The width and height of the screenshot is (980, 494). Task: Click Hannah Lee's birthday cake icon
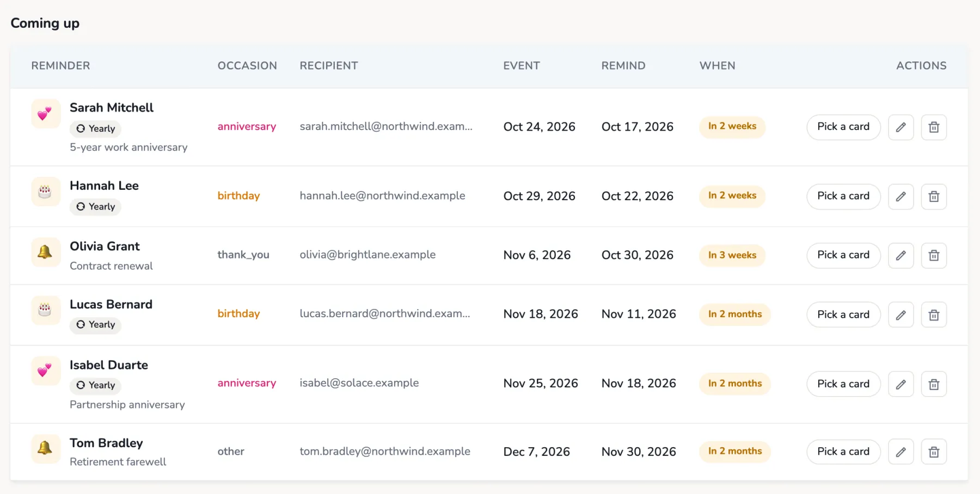tap(45, 192)
